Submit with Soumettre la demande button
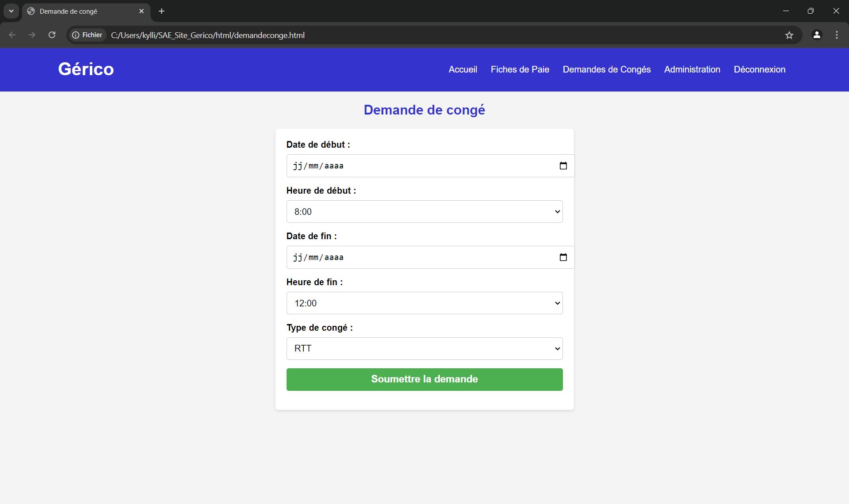 424,379
